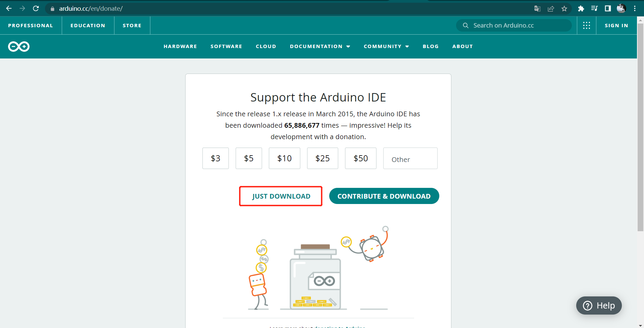Open the Chrome three-dot menu
The image size is (644, 328).
click(x=635, y=9)
